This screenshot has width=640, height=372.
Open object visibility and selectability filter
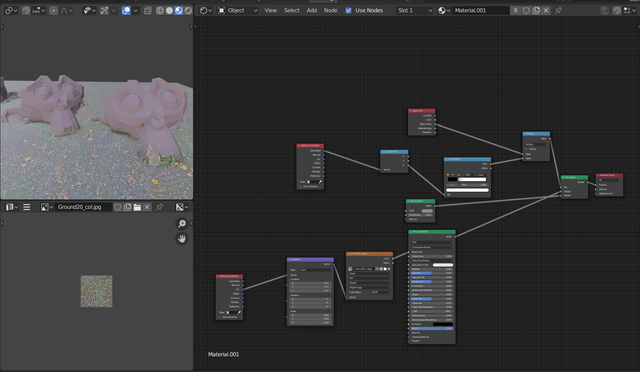[88, 11]
